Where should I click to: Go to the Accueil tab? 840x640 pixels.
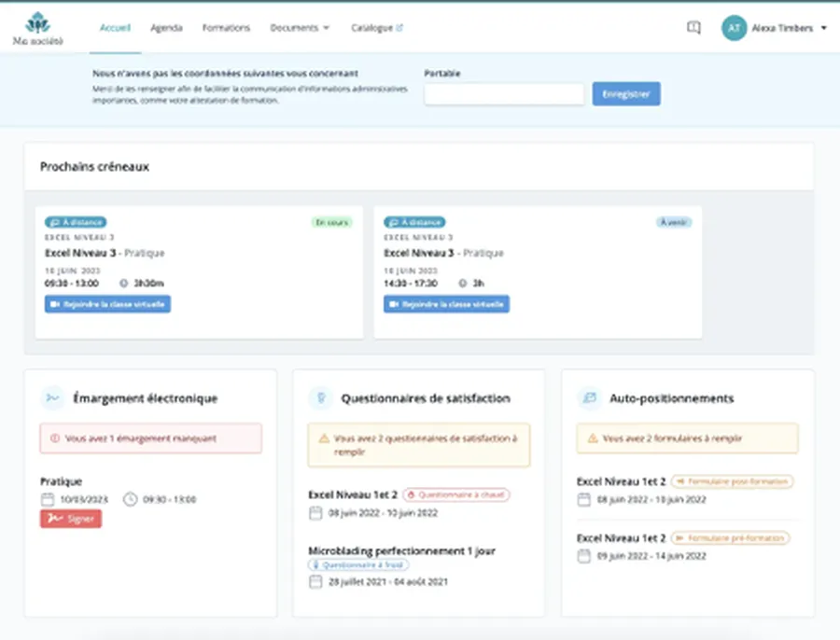click(115, 27)
